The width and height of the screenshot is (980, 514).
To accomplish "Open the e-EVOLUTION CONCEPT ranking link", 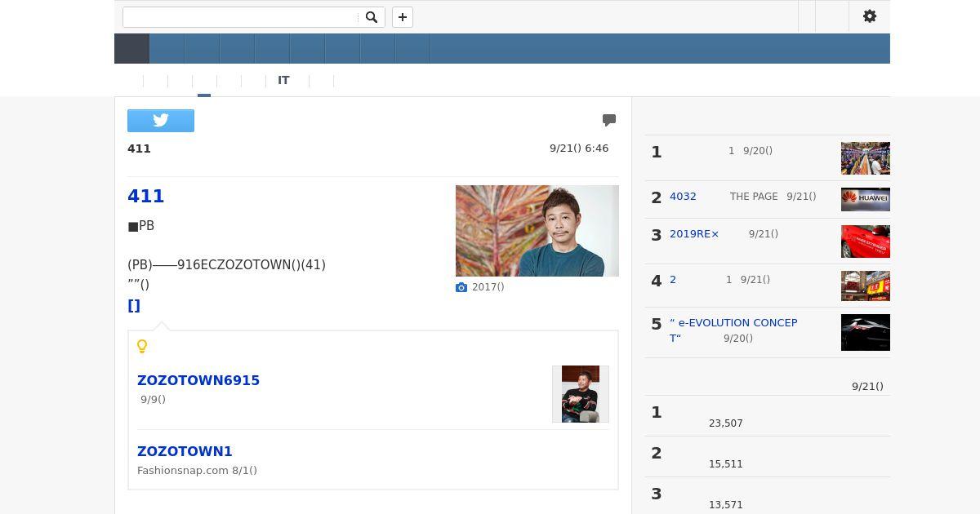I will pyautogui.click(x=733, y=330).
